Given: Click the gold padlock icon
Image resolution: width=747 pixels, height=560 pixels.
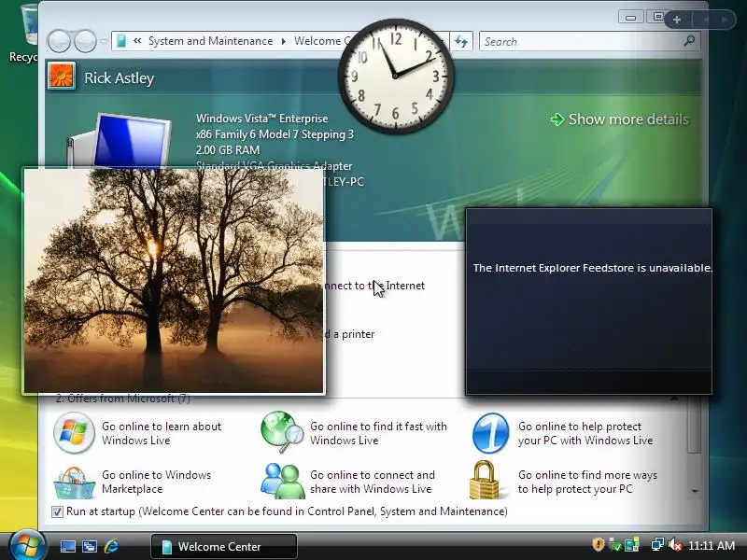Looking at the screenshot, I should 485,480.
